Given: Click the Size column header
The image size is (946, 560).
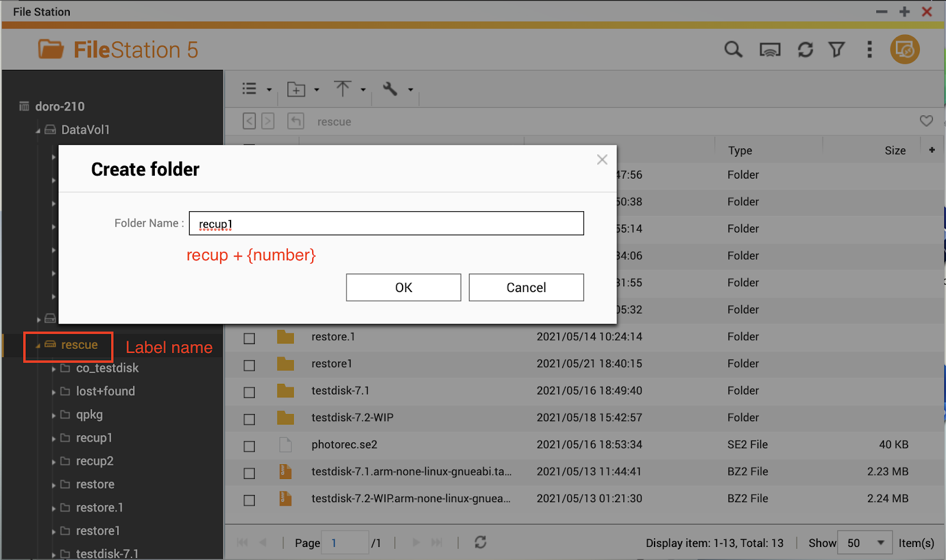Looking at the screenshot, I should coord(895,150).
